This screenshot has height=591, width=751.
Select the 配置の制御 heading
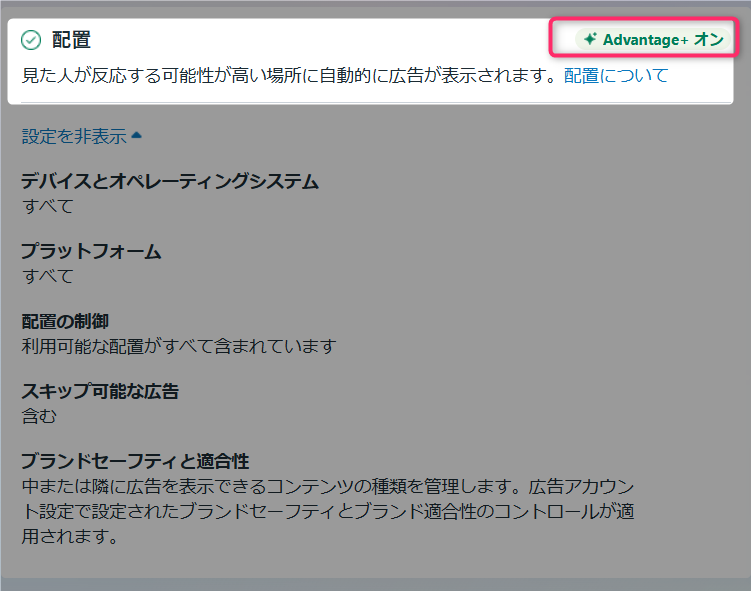pos(65,321)
